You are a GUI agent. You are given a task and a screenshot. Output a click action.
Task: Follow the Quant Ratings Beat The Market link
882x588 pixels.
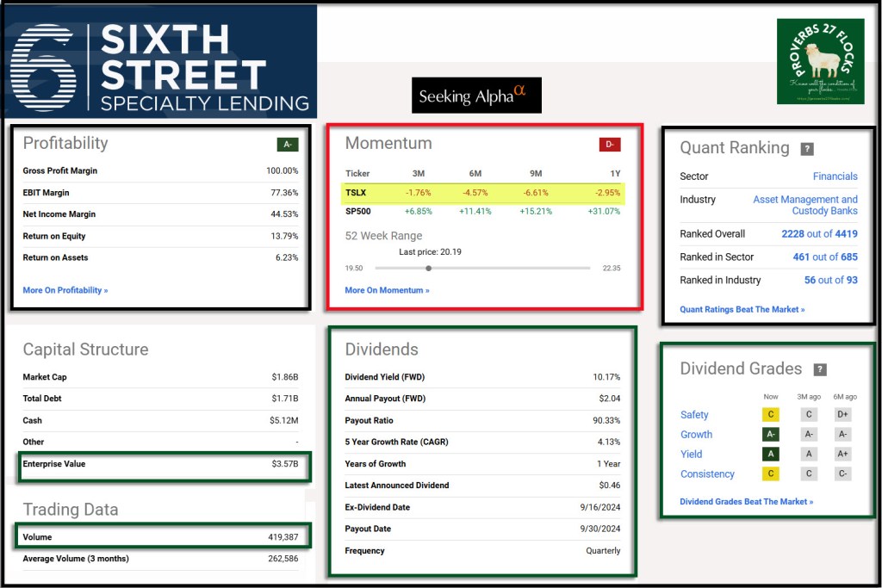742,309
